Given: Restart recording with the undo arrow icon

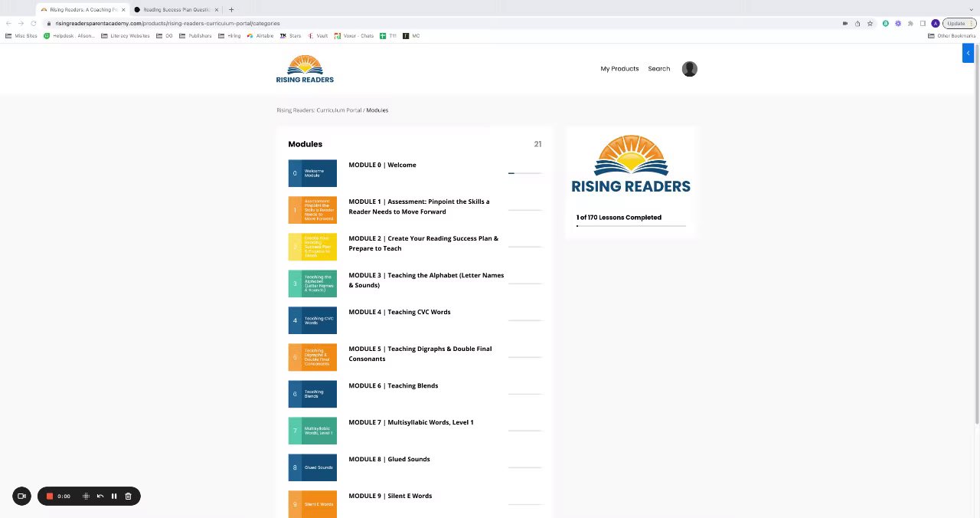Looking at the screenshot, I should click(x=100, y=496).
